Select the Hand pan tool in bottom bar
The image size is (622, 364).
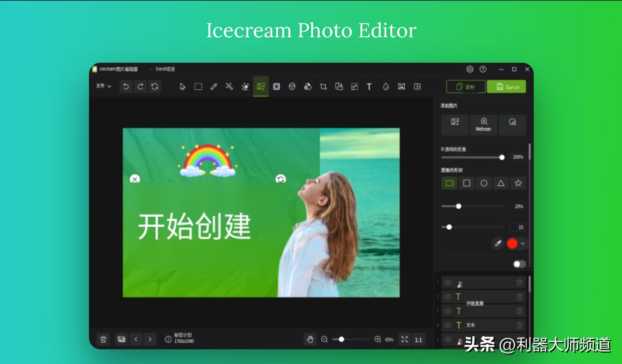tap(311, 339)
